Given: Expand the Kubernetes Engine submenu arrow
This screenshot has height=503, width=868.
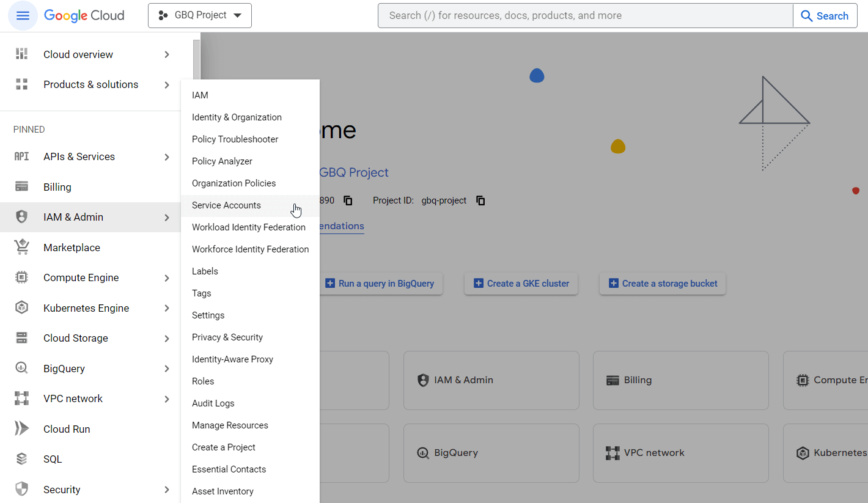Looking at the screenshot, I should (167, 308).
